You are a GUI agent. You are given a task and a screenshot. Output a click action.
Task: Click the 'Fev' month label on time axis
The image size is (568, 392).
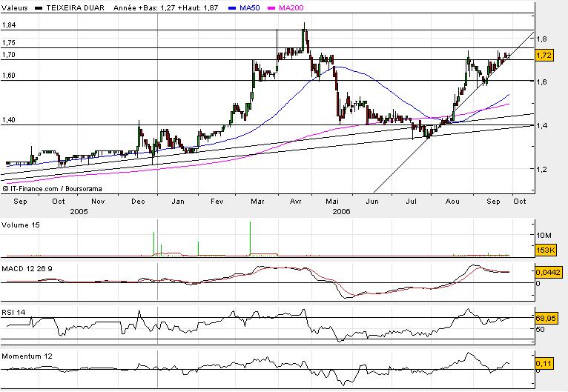(x=217, y=202)
